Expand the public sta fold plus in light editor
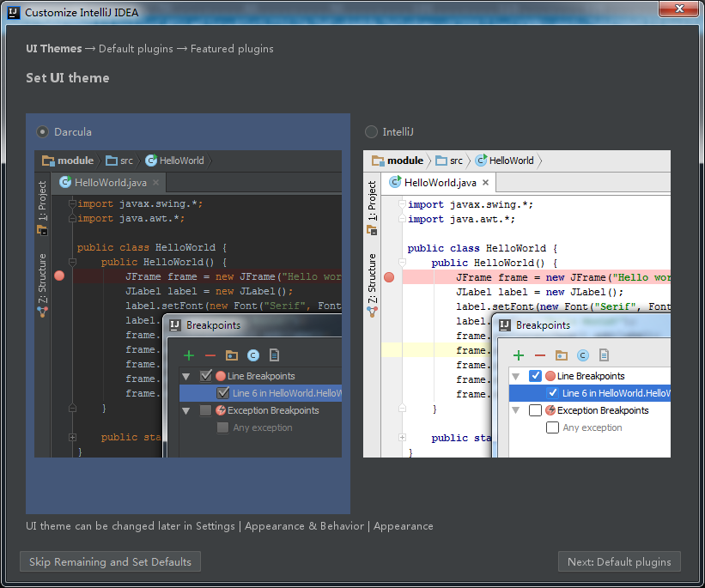The height and width of the screenshot is (588, 705). pyautogui.click(x=403, y=437)
